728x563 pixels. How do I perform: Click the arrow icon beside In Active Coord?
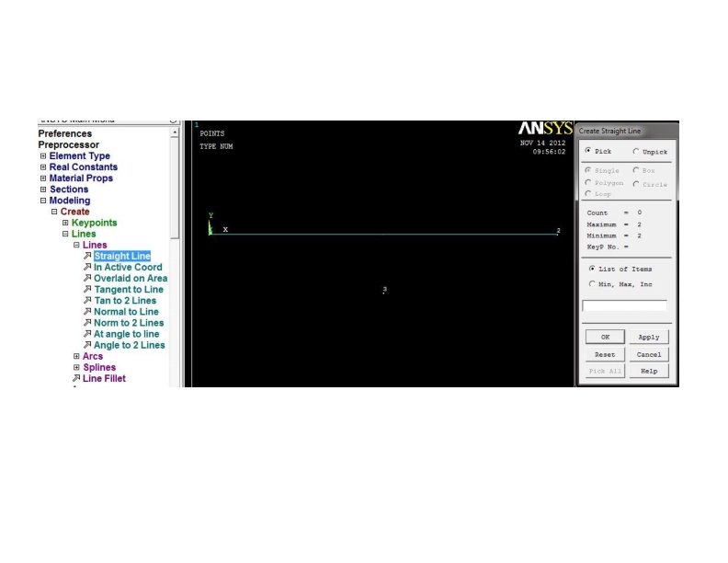(87, 267)
